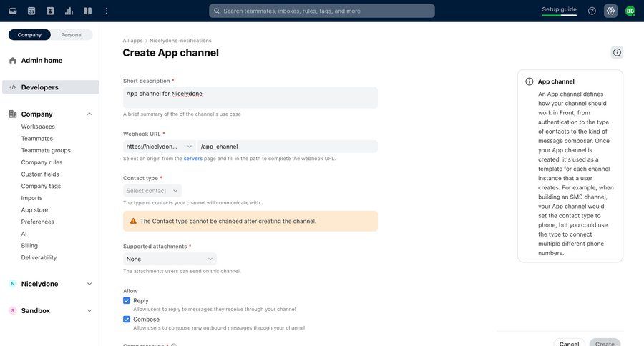Open Imports in sidebar
This screenshot has width=644, height=346.
(31, 198)
